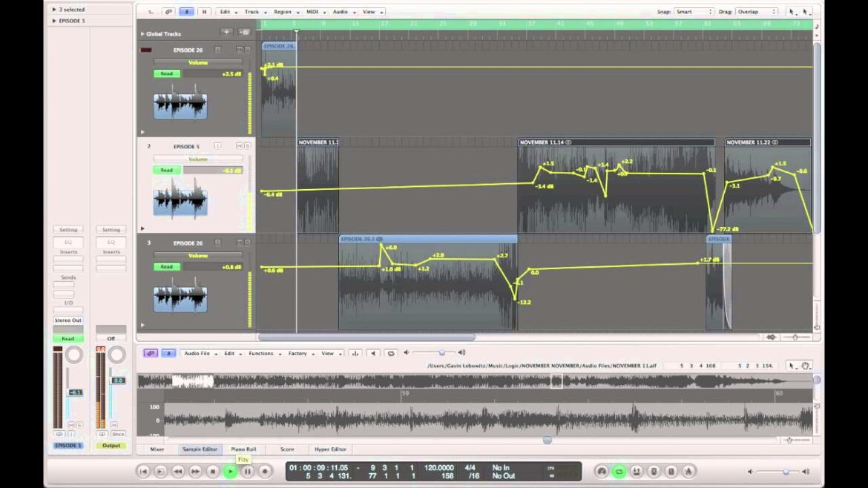Click the EQ button on the channel strip
Image resolution: width=868 pixels, height=488 pixels.
68,242
